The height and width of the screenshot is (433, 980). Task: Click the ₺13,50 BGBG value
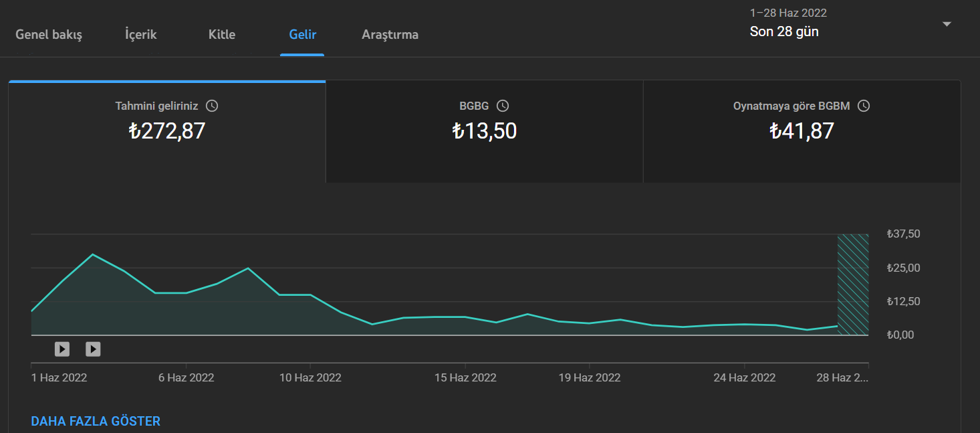(x=485, y=131)
